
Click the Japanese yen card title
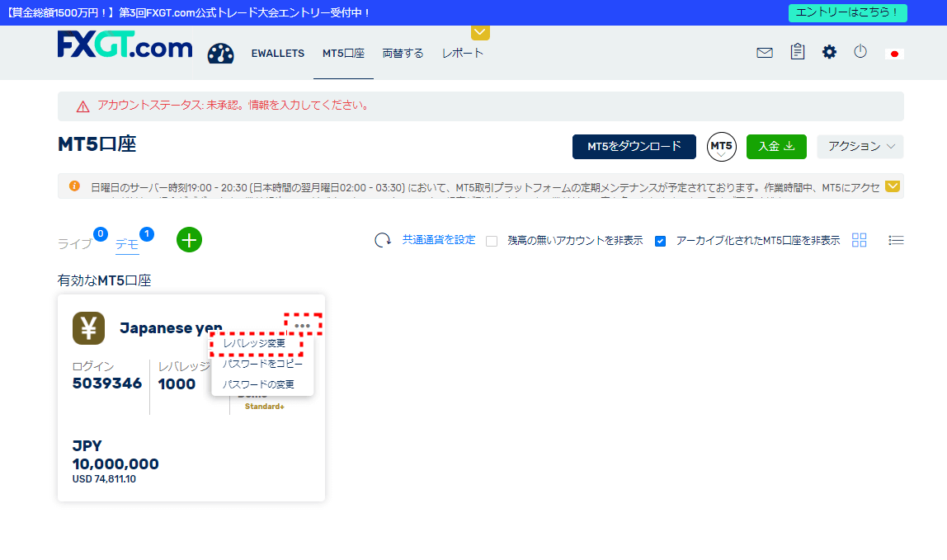(171, 328)
